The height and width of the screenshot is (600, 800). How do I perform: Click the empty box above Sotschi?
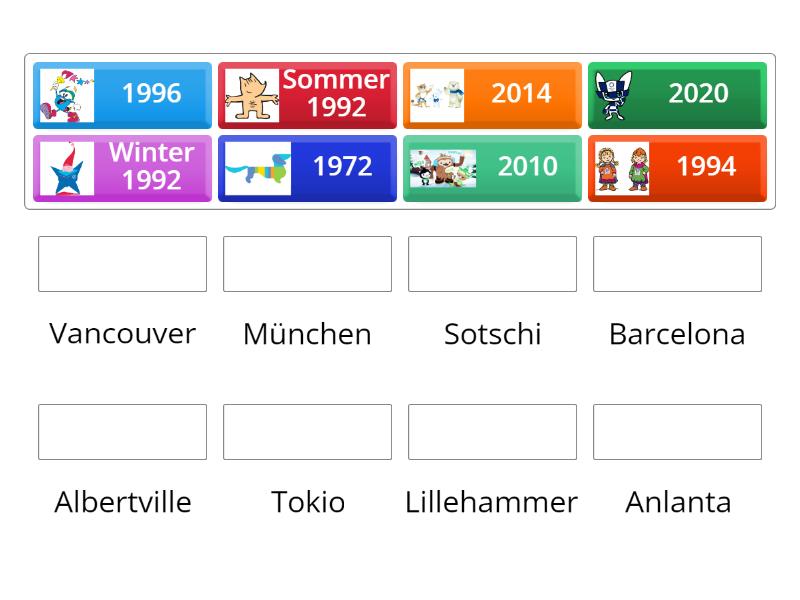[492, 264]
